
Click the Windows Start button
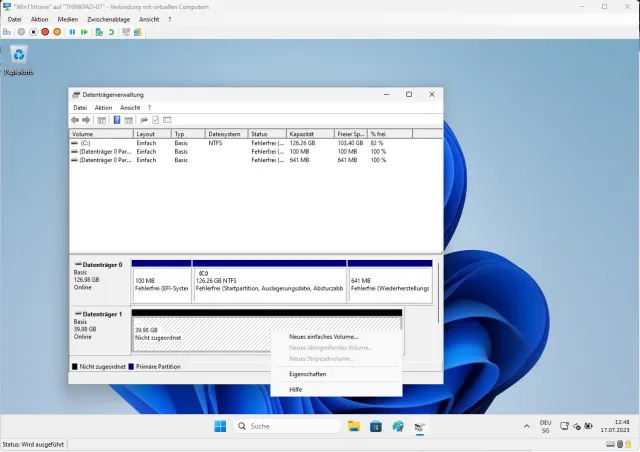[x=220, y=426]
